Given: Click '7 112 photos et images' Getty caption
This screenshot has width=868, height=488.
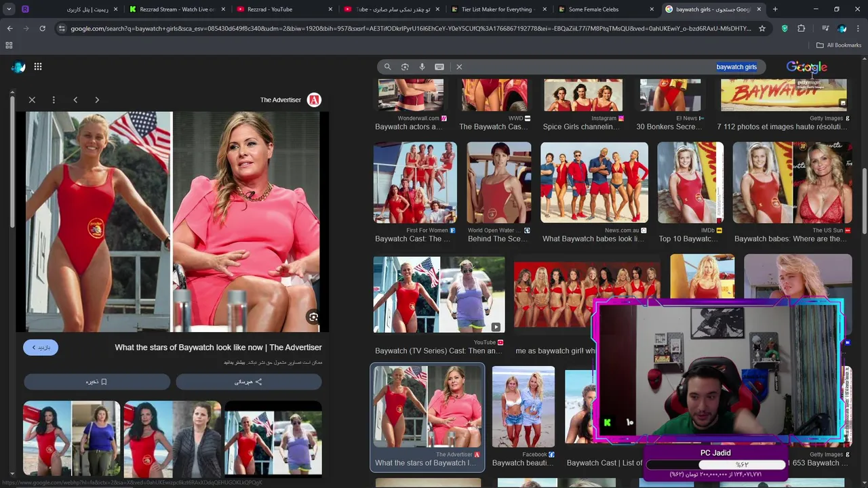Looking at the screenshot, I should [783, 127].
